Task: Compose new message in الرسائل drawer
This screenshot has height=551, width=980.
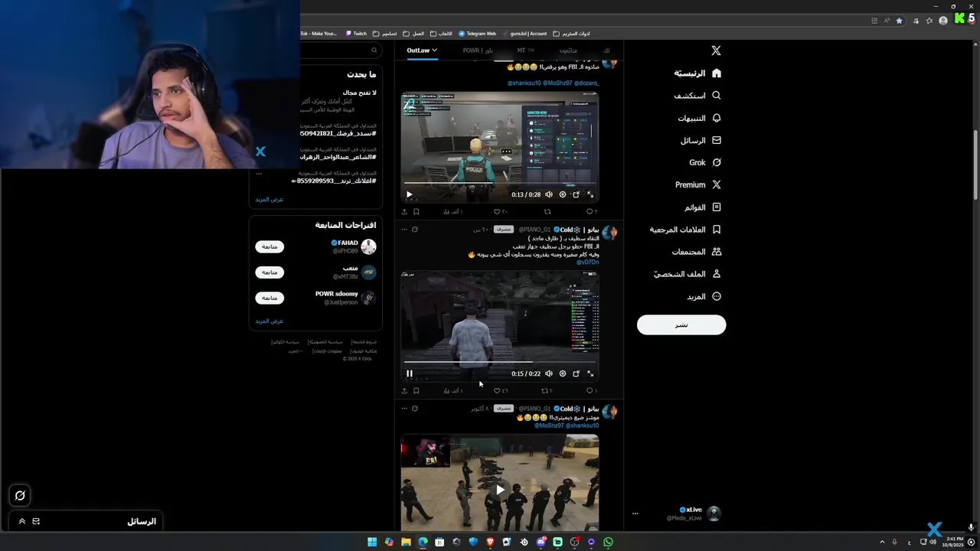Action: click(x=36, y=521)
